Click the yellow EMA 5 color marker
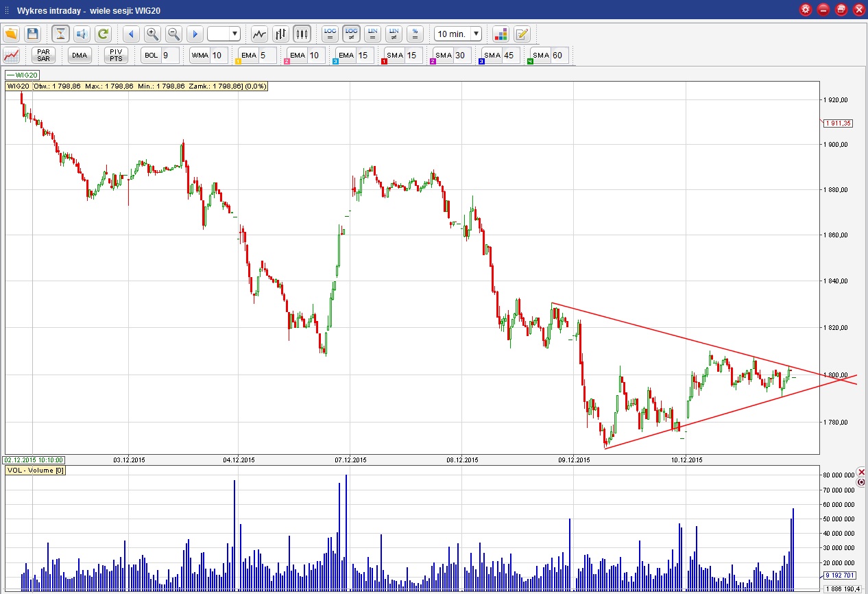This screenshot has width=868, height=594. pyautogui.click(x=239, y=62)
